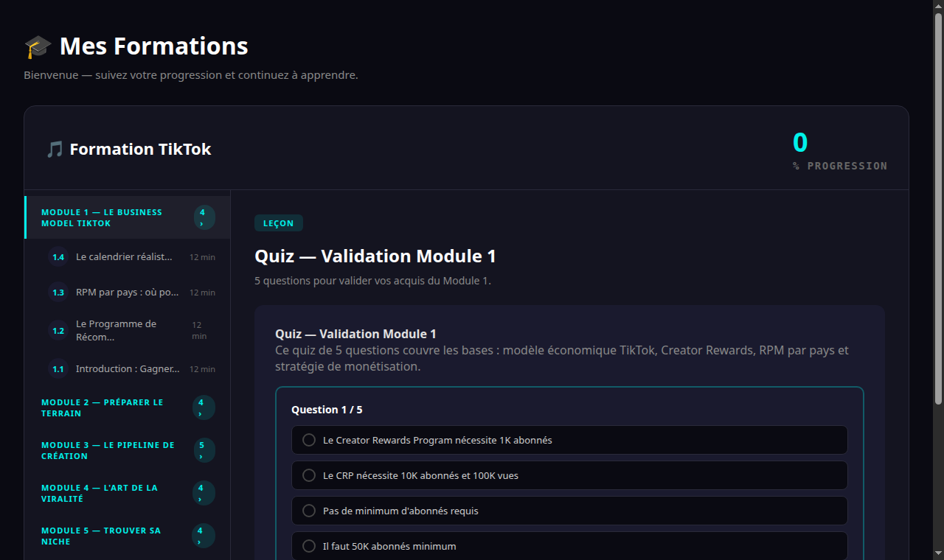Viewport: 944px width, 560px height.
Task: Expand Module 2 — Préparer le terrain
Action: click(128, 407)
